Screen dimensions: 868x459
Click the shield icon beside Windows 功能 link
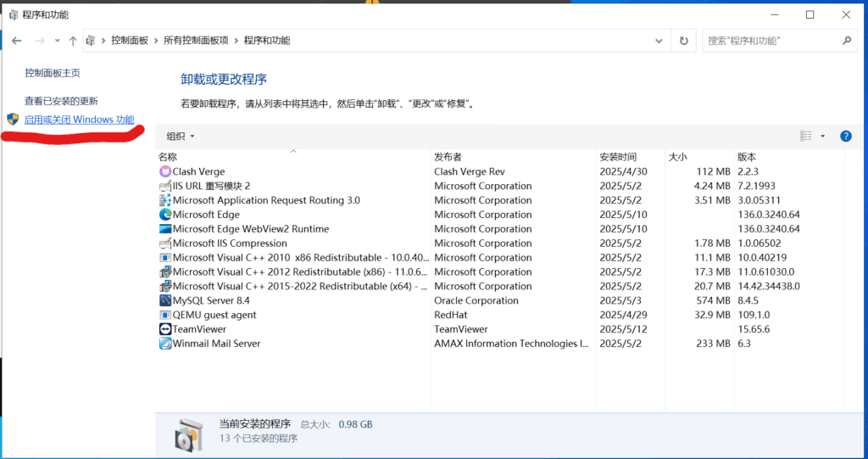pyautogui.click(x=13, y=119)
